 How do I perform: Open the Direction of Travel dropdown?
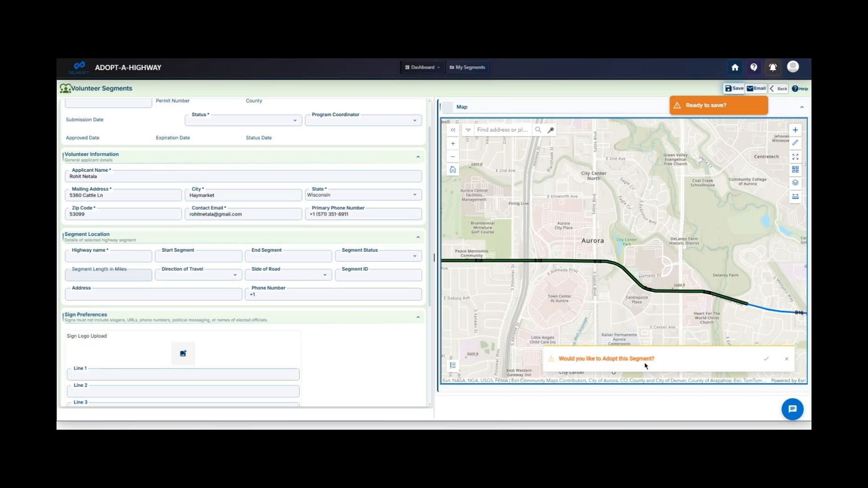(x=235, y=275)
